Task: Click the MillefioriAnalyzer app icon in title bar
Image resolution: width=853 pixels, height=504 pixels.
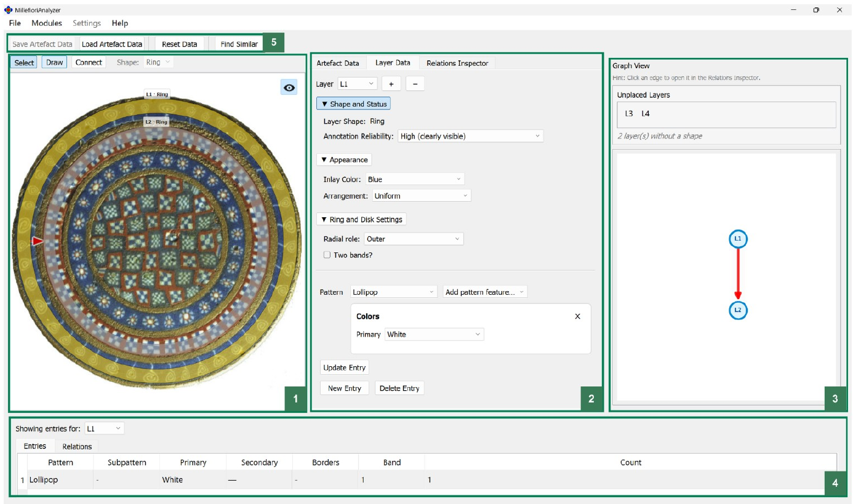Action: click(x=8, y=10)
